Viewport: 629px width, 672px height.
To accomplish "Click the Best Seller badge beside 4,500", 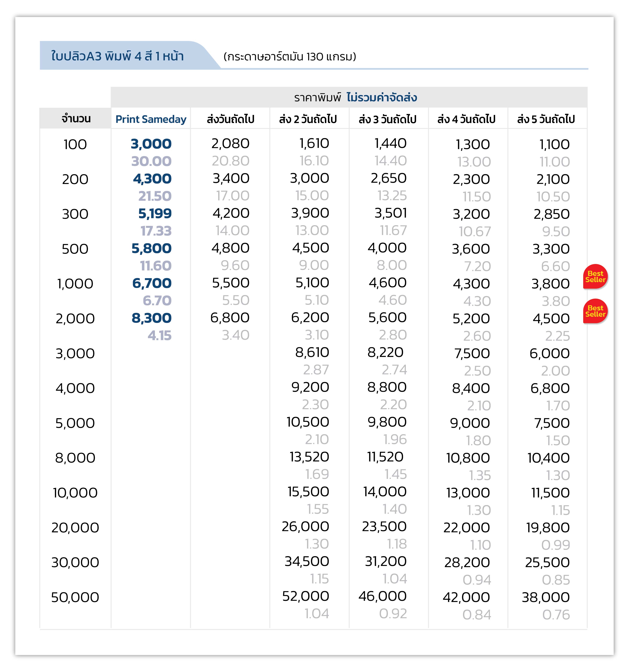I will coord(595,311).
